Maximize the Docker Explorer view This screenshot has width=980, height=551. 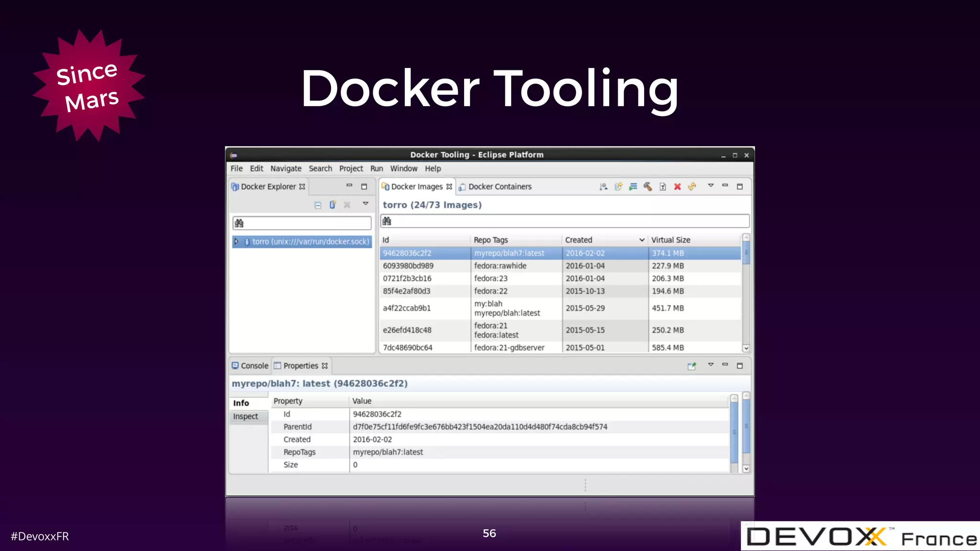point(364,187)
